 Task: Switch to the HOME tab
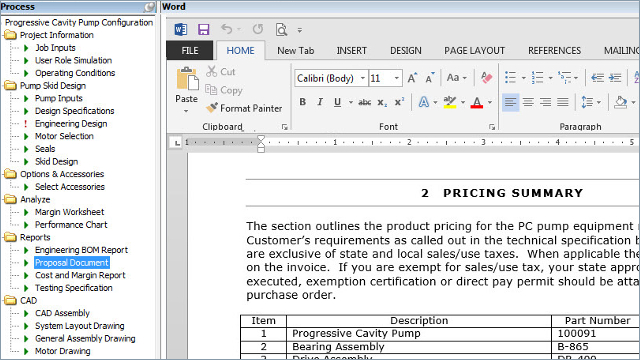click(x=240, y=51)
